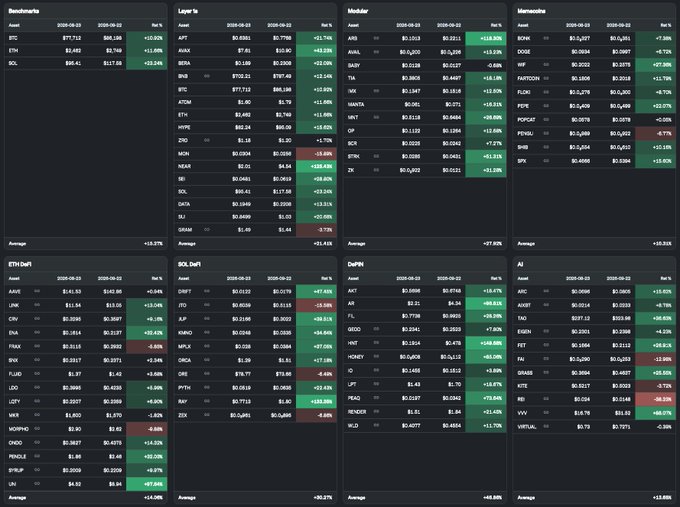Click the REI return percentage cell
Screen dimensions: 680x507
click(655, 399)
